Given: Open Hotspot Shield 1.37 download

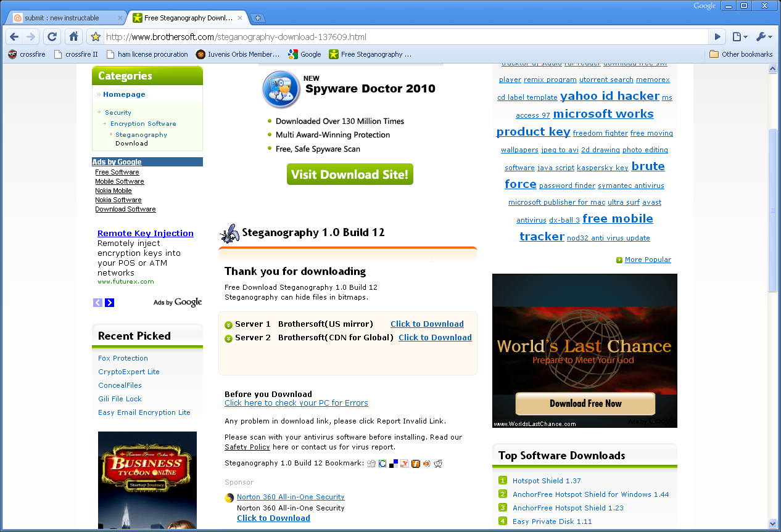Looking at the screenshot, I should (x=547, y=481).
